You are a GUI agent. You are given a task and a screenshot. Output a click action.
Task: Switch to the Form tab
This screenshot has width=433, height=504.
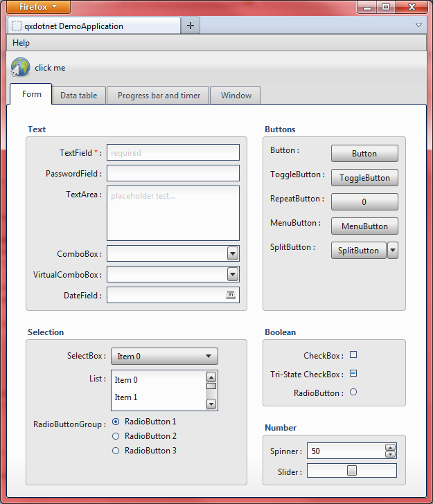[x=32, y=94]
